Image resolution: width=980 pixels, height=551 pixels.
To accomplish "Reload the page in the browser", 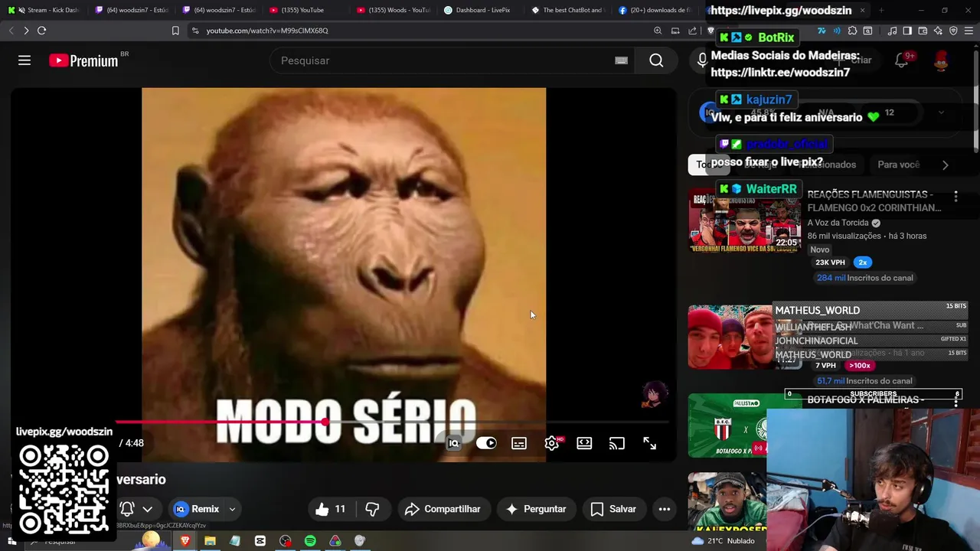I will [x=41, y=31].
